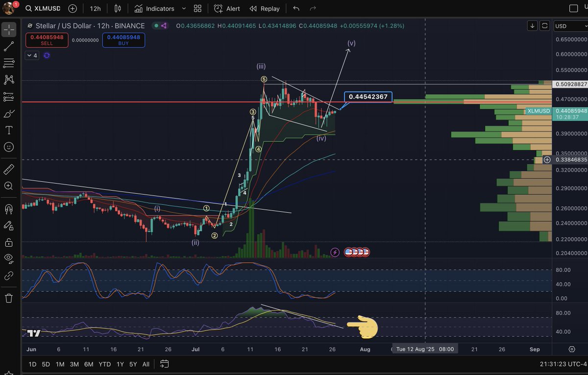Screen dimensions: 588x375
Task: Remove drawings with the trash icon
Action: click(x=9, y=298)
